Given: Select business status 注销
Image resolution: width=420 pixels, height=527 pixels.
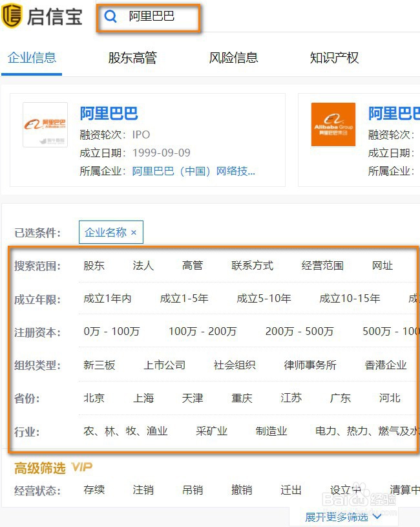Looking at the screenshot, I should click(x=143, y=490).
